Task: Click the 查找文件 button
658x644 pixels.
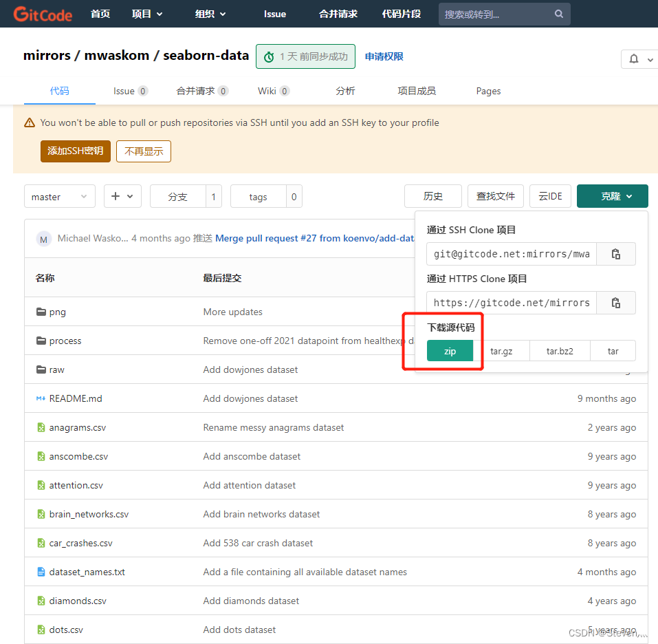Action: tap(496, 196)
